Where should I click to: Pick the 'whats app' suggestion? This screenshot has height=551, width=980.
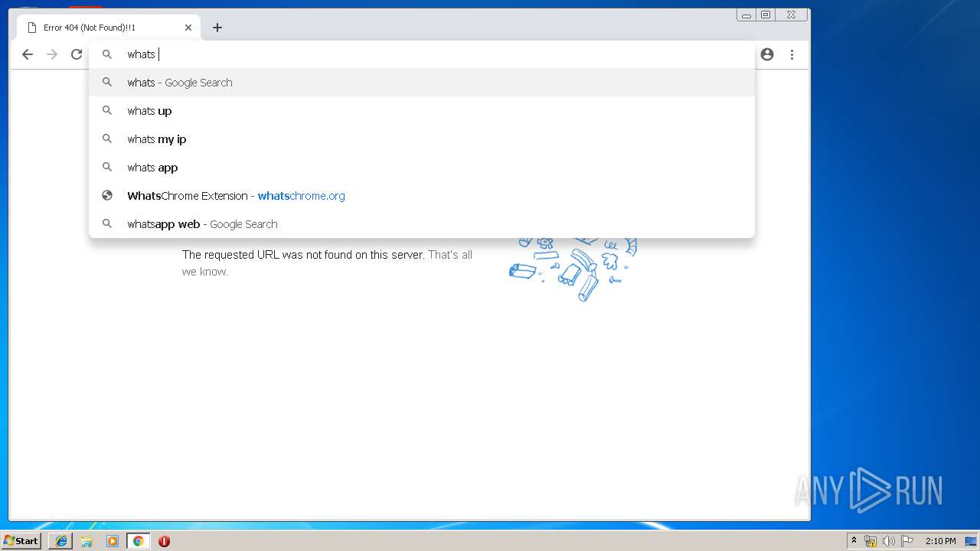pyautogui.click(x=422, y=168)
